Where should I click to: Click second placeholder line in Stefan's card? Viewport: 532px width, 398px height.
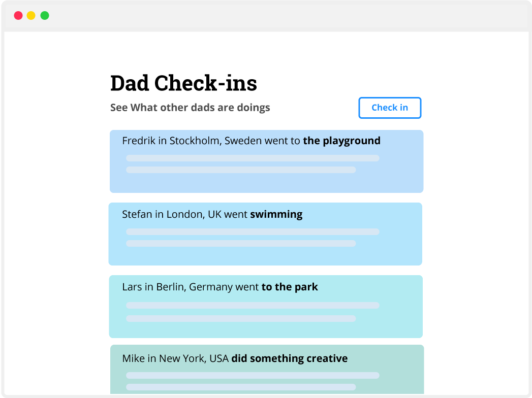pyautogui.click(x=241, y=243)
